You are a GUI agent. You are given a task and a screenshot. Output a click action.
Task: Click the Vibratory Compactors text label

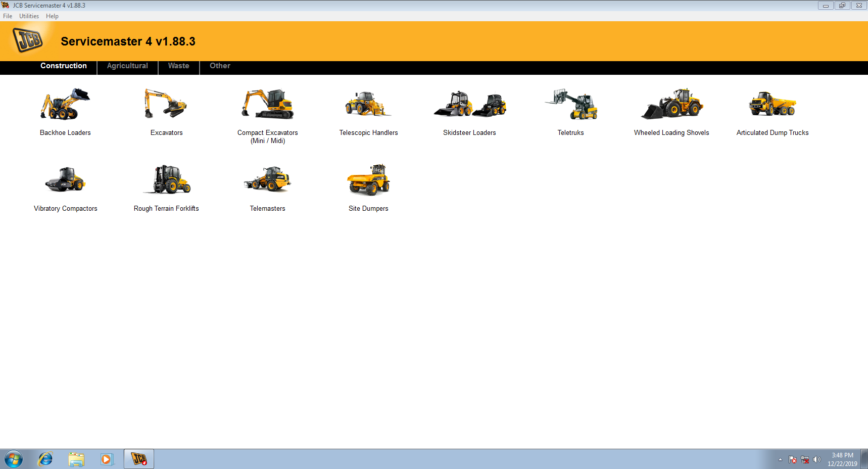pyautogui.click(x=65, y=209)
